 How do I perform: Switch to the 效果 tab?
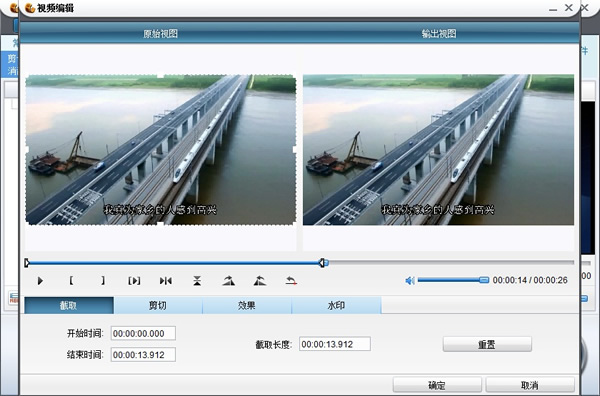point(247,305)
